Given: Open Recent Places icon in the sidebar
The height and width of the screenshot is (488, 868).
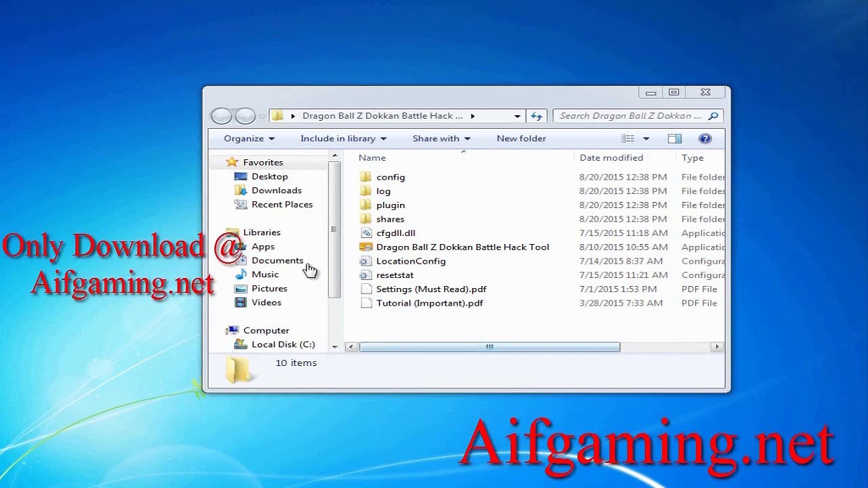Looking at the screenshot, I should [x=240, y=205].
